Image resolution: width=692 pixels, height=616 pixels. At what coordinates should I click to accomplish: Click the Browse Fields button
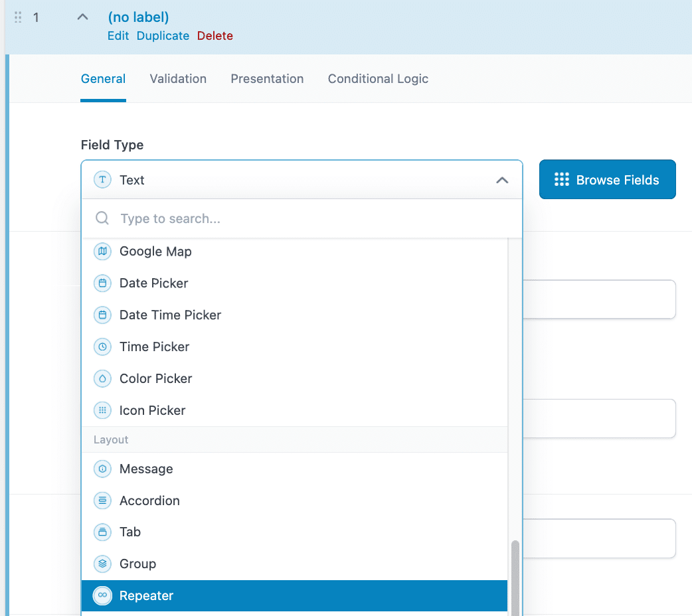(x=607, y=179)
